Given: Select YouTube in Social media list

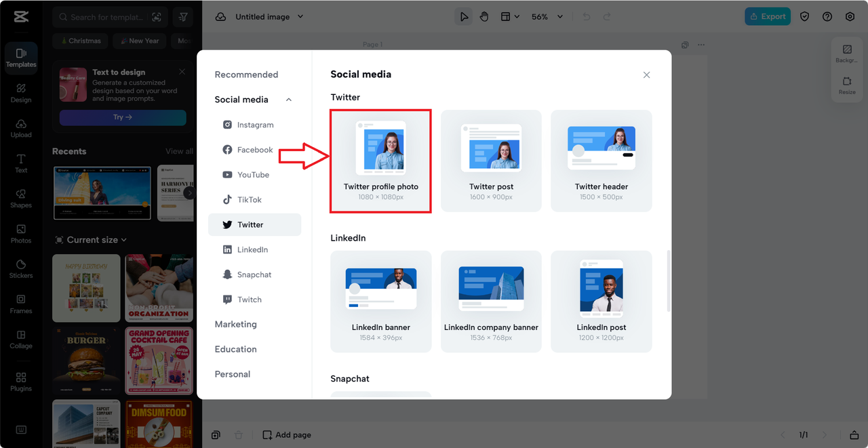Looking at the screenshot, I should (x=255, y=175).
